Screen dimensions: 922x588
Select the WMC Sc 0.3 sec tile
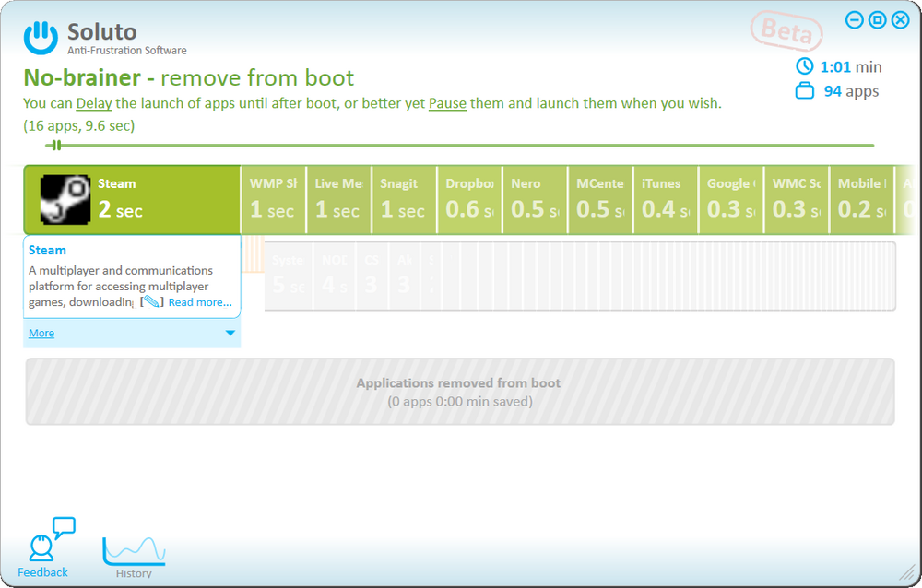797,200
